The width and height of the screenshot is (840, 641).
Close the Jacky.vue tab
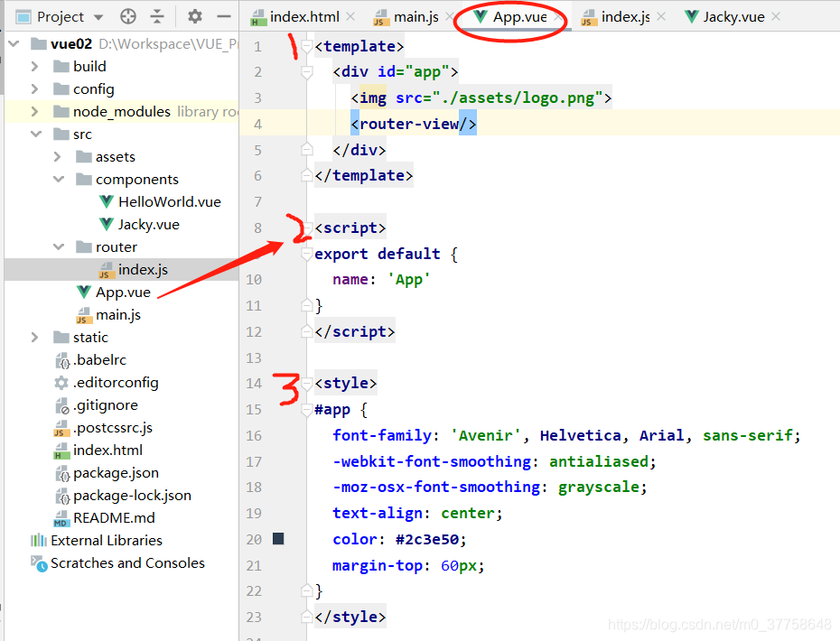coord(776,16)
